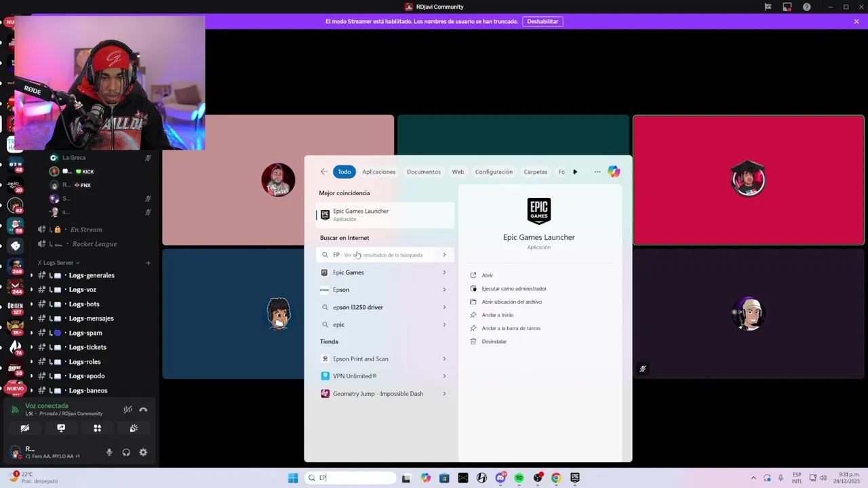Expand Epson Print and Scan chevron

(444, 359)
